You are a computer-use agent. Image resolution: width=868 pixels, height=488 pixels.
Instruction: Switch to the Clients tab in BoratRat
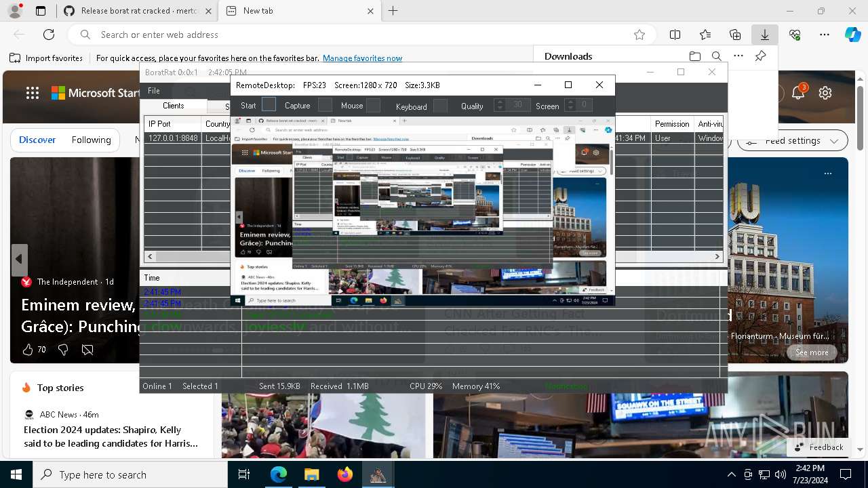(x=174, y=106)
